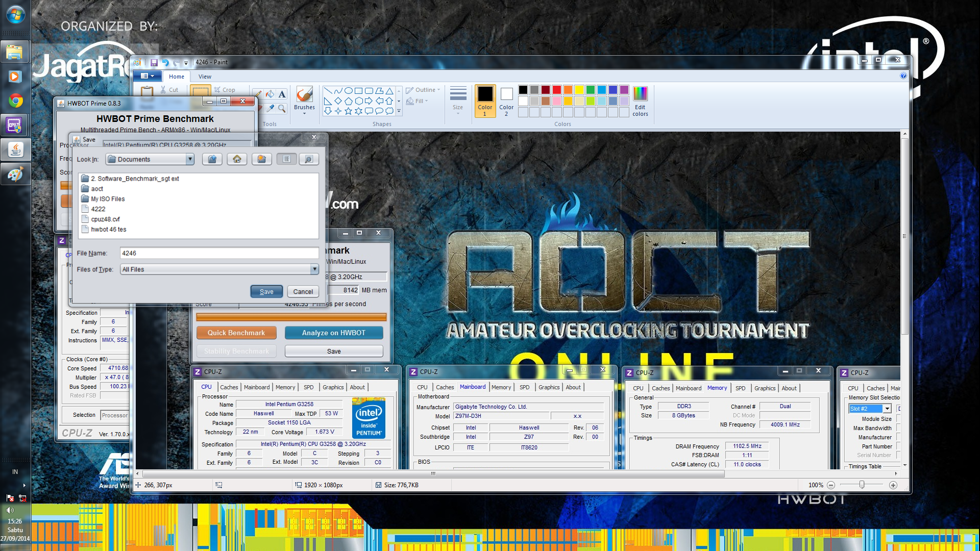This screenshot has height=551, width=980.
Task: Open Edit colors in Paint
Action: [640, 101]
